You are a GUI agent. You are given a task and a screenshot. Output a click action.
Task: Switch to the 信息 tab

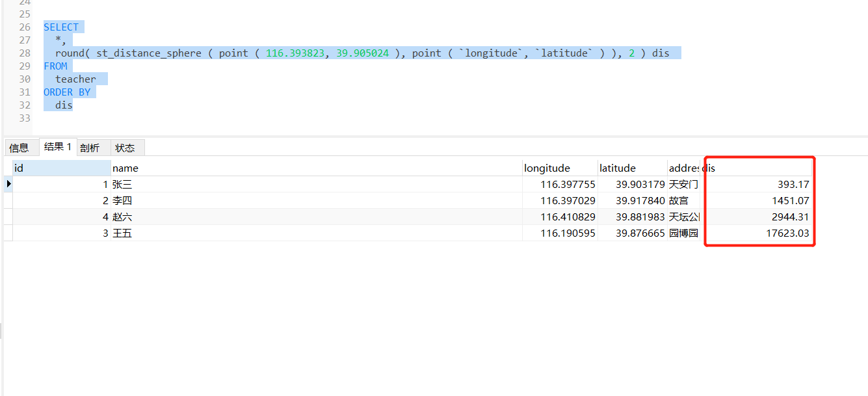click(19, 148)
